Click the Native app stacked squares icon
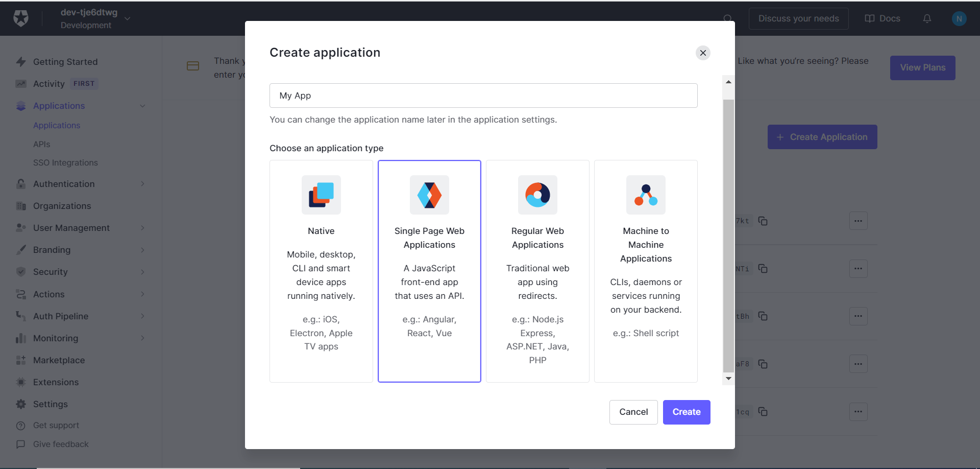The image size is (980, 469). click(x=321, y=195)
